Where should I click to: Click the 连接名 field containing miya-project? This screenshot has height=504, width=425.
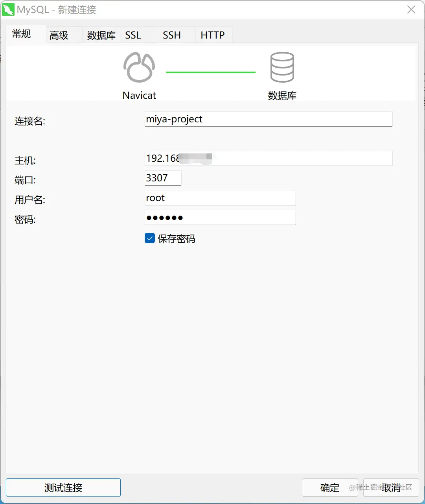[269, 119]
